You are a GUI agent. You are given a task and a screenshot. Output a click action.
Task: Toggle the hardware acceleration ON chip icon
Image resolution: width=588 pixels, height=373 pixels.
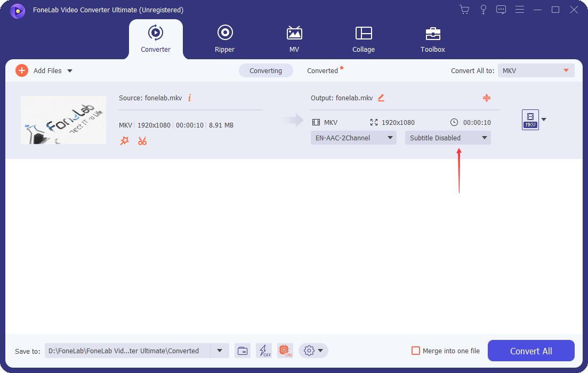click(285, 351)
